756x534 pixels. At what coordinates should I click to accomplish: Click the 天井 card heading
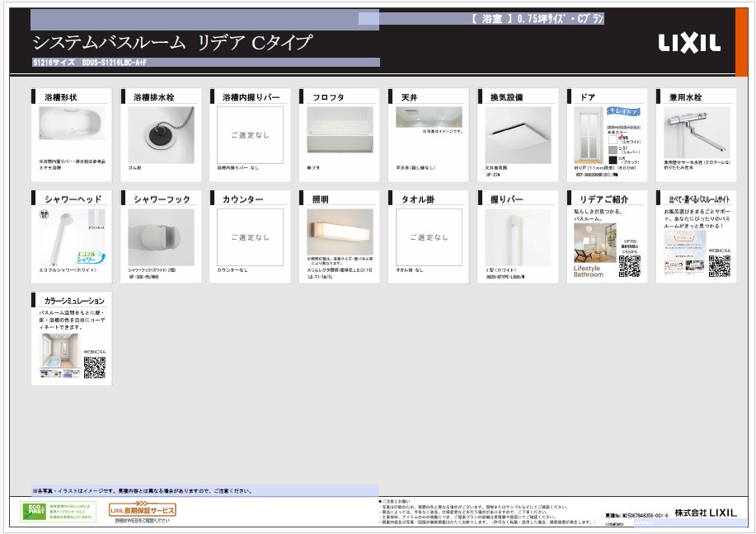click(410, 97)
